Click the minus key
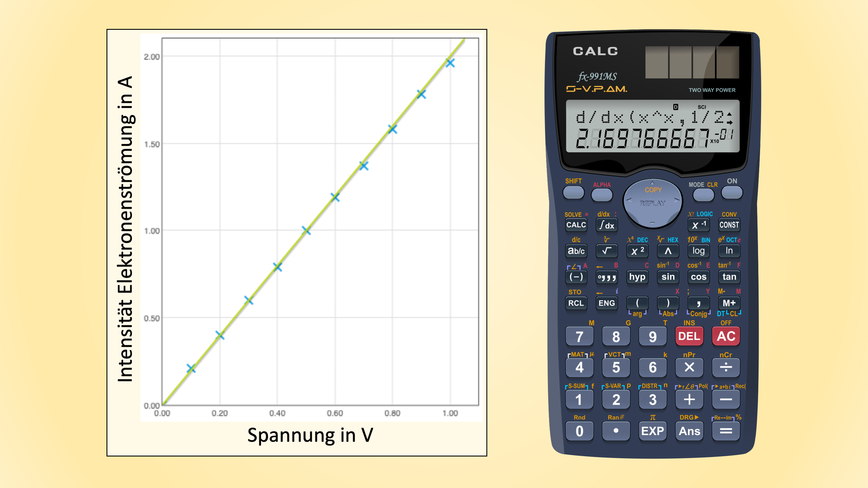Screen dimensions: 868x488 (x=726, y=399)
